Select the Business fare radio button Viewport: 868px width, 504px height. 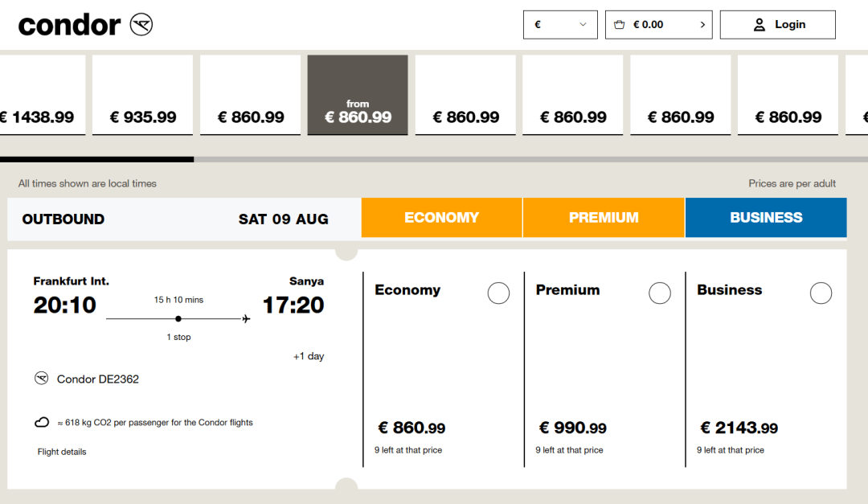point(821,293)
